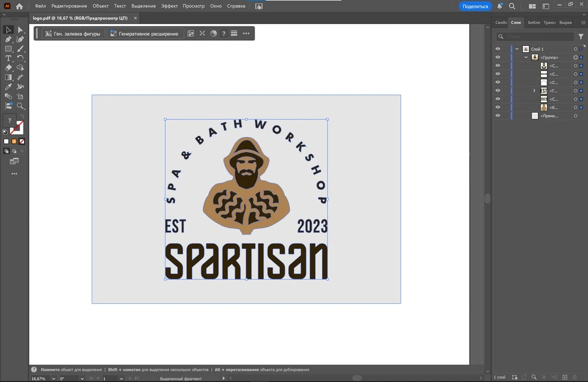Screen dimensions: 588x382
Task: Click the Поделиться share button
Action: coord(475,6)
